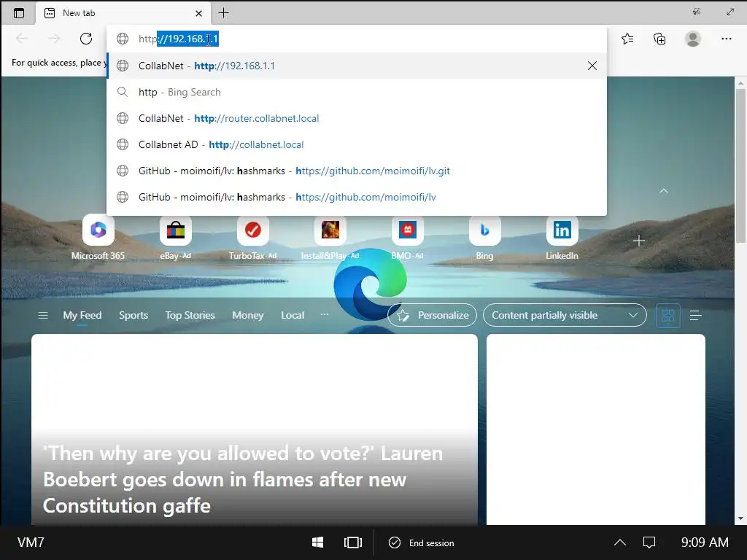The width and height of the screenshot is (747, 560).
Task: Open the user profile avatar
Action: 693,39
